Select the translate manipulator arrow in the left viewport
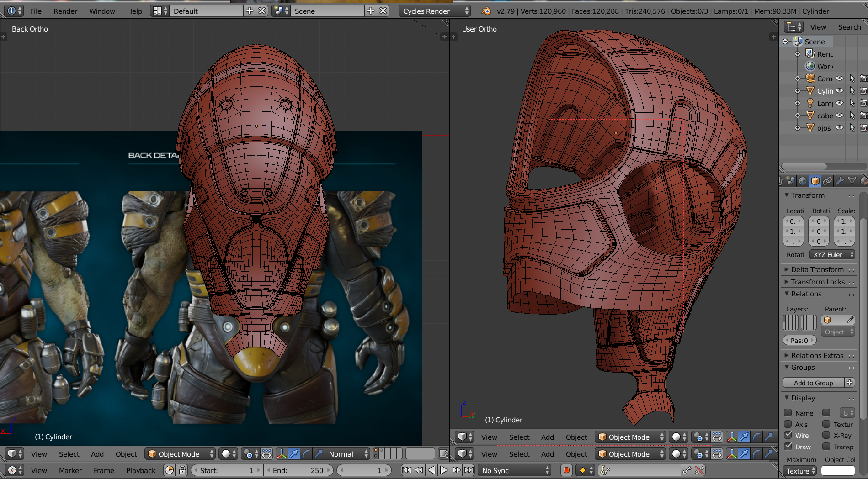 pyautogui.click(x=294, y=454)
